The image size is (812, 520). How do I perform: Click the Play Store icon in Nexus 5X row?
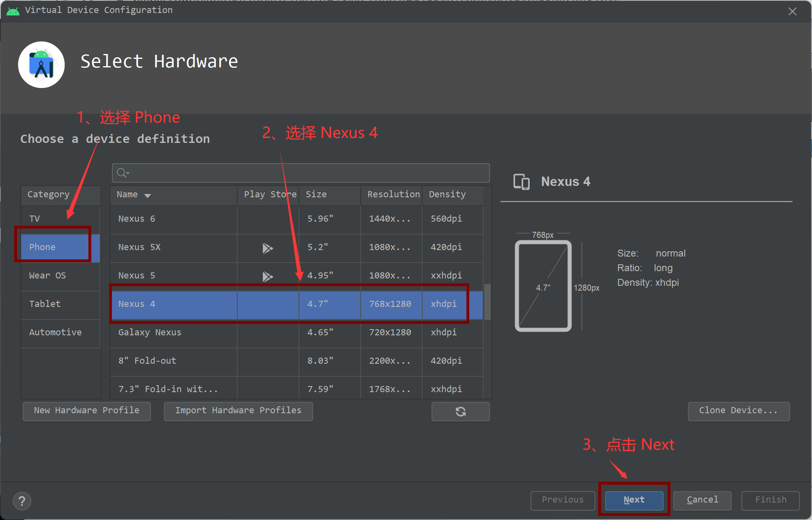coord(268,248)
